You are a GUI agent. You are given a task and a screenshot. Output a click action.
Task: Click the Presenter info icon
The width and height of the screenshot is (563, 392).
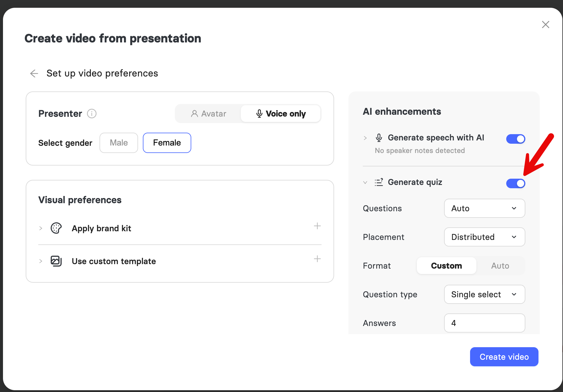92,114
